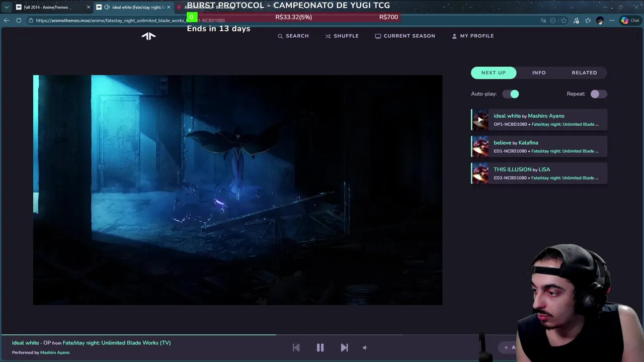Go back in the browser

6,20
